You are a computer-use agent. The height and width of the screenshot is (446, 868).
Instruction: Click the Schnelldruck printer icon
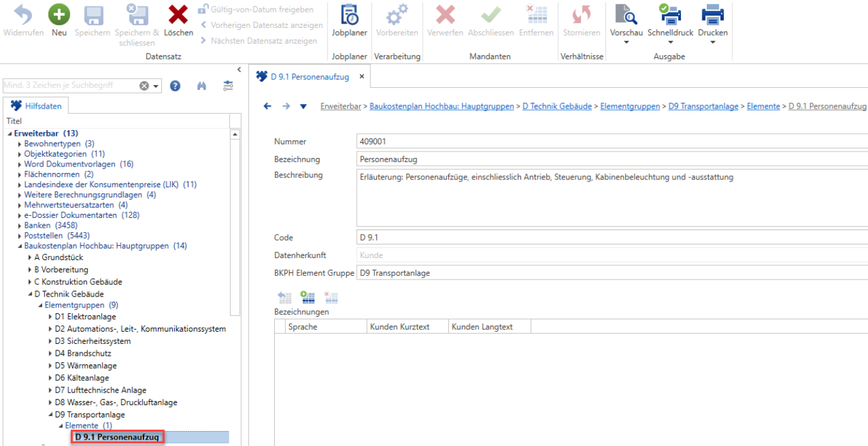coord(670,14)
